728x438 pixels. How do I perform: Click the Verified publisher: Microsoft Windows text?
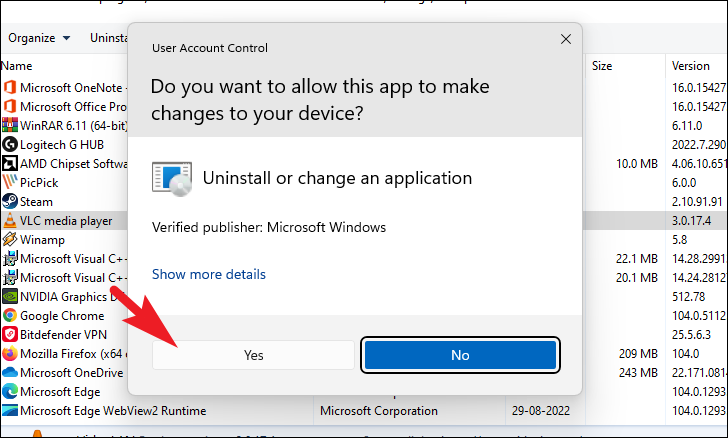coord(269,228)
